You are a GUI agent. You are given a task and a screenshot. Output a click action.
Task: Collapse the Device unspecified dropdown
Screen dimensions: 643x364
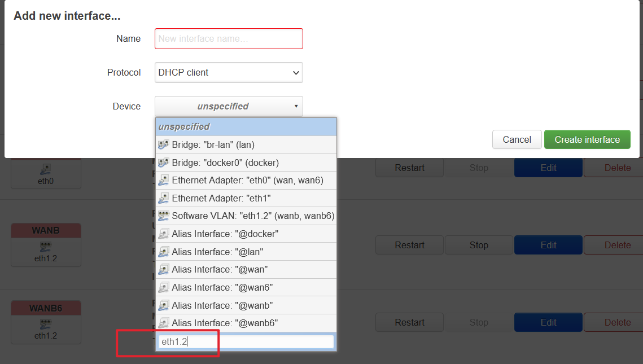[229, 107]
